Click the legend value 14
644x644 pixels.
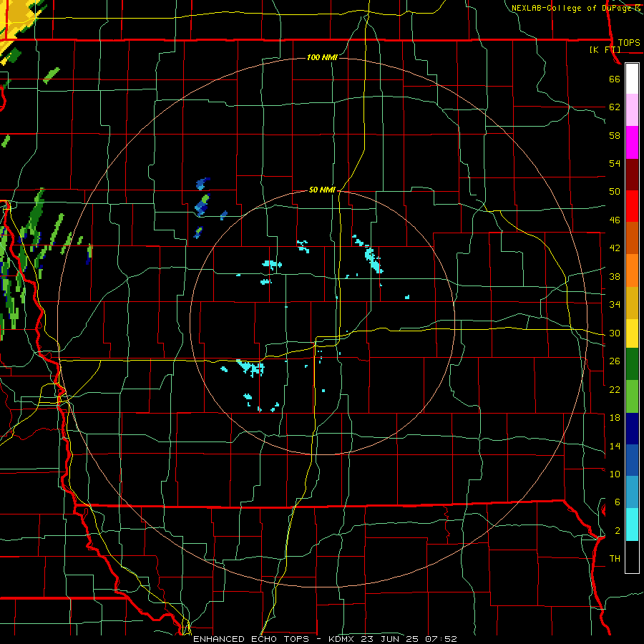click(x=615, y=446)
